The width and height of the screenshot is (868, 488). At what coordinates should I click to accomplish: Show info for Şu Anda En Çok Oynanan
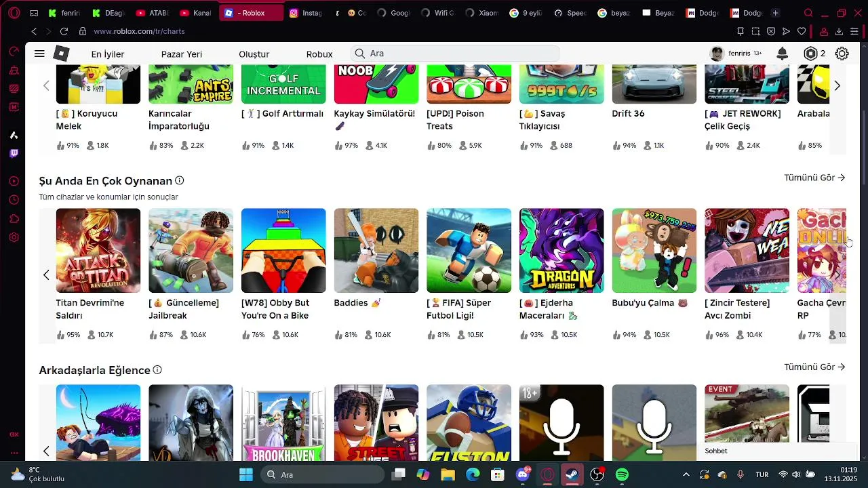[180, 181]
